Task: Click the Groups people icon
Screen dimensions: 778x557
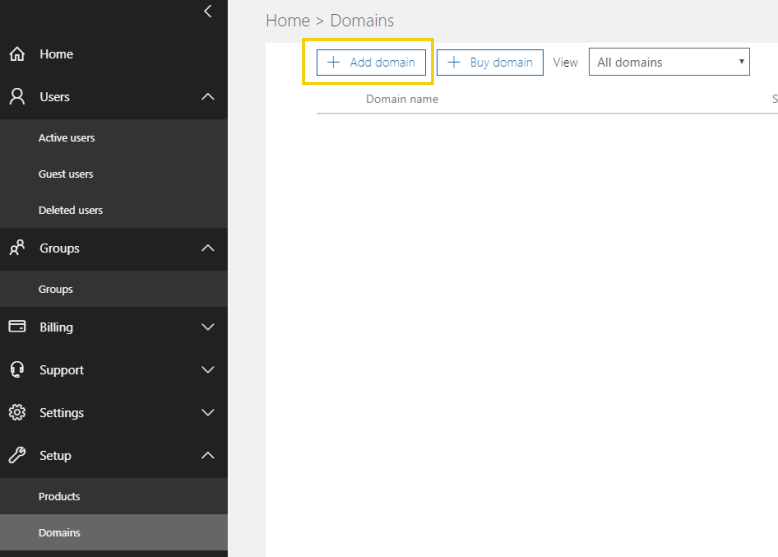Action: click(x=17, y=248)
